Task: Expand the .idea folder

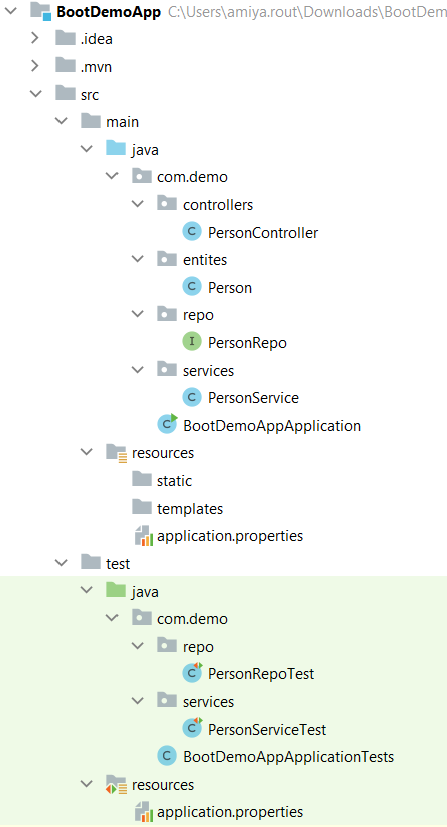Action: coord(35,38)
